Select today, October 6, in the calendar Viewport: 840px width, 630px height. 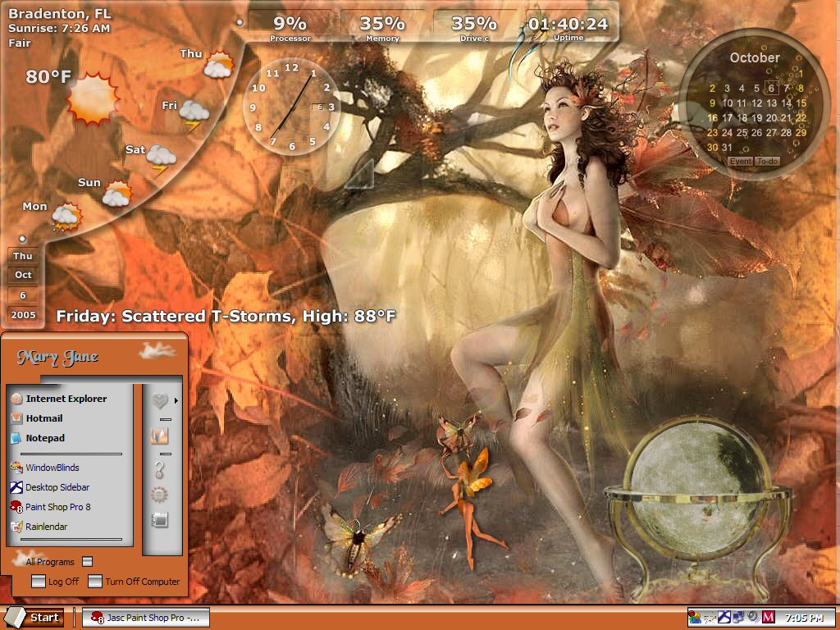(771, 89)
